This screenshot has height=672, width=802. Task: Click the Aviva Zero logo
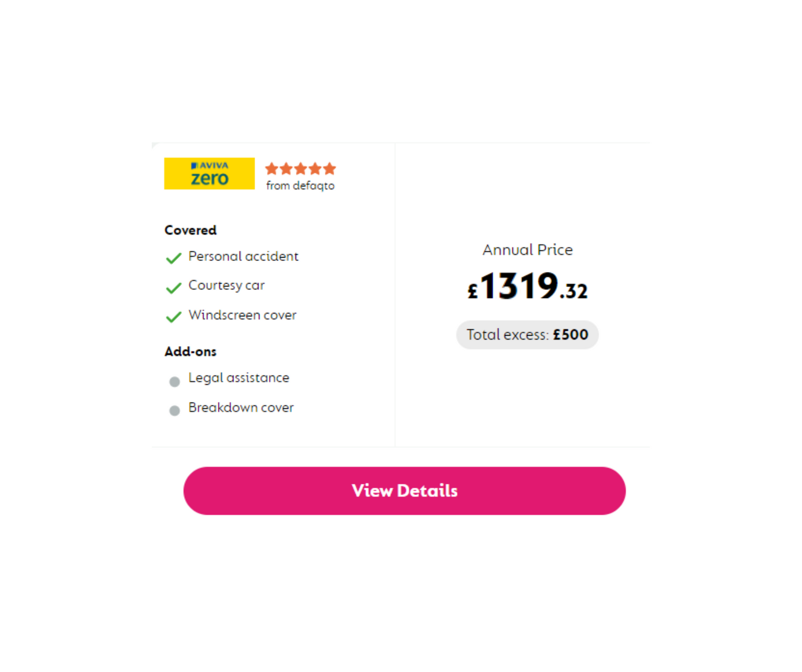click(x=209, y=173)
